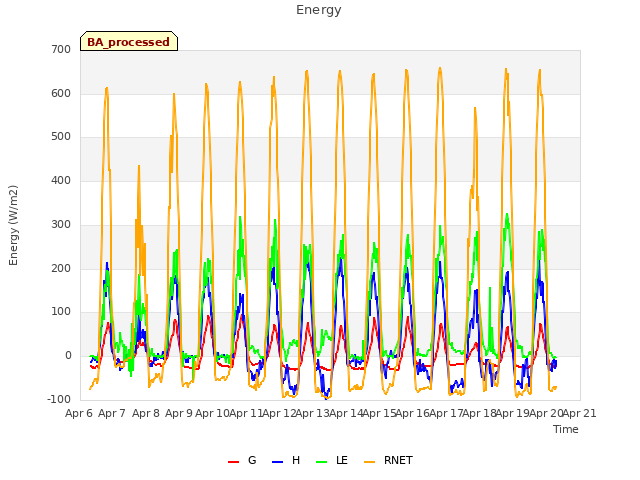Click the Energy (W/m2) y-axis label

(x=13, y=225)
